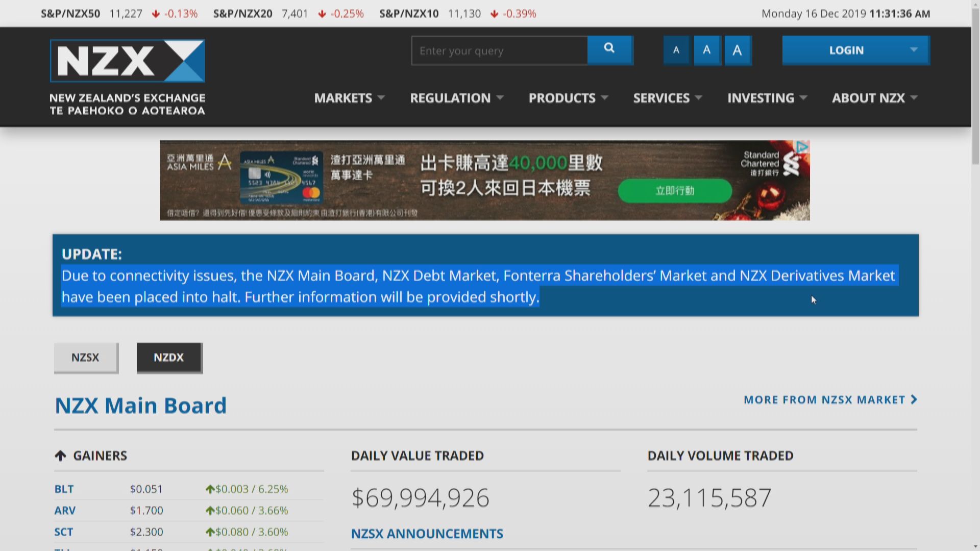Viewport: 980px width, 551px height.
Task: Click the NZX logo in header
Action: click(x=128, y=61)
